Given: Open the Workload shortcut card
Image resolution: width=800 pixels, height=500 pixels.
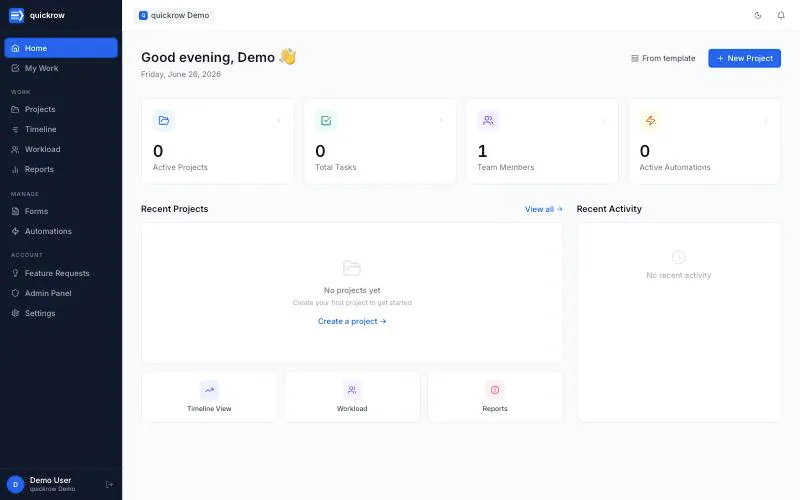Looking at the screenshot, I should click(352, 397).
